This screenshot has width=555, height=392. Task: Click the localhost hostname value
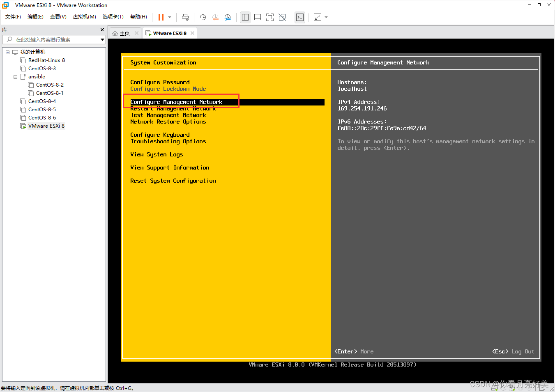pos(352,89)
